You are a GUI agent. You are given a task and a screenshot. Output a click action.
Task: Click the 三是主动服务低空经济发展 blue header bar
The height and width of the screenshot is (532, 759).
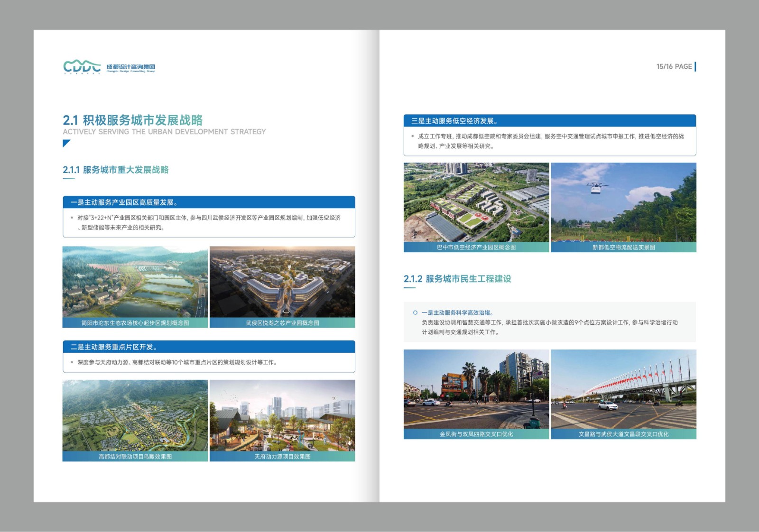tap(549, 121)
